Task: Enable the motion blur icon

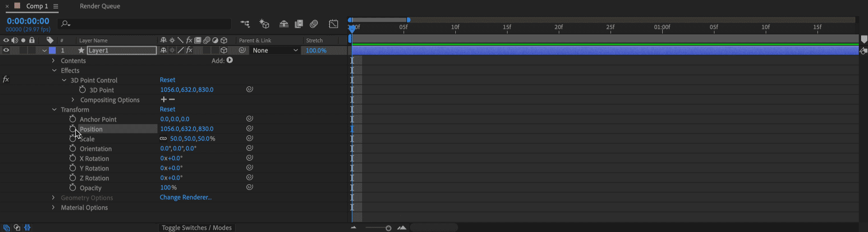Action: tap(314, 24)
